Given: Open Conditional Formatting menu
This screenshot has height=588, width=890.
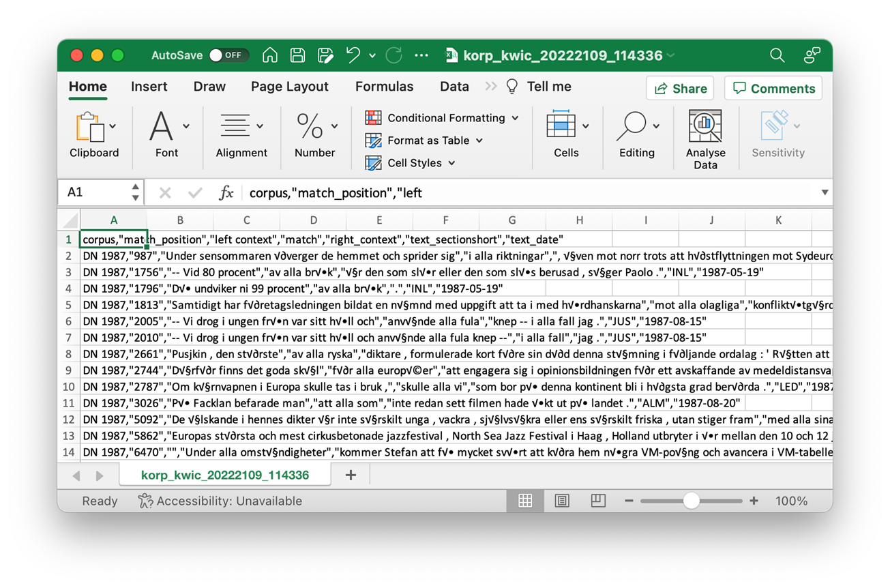Looking at the screenshot, I should [x=442, y=117].
